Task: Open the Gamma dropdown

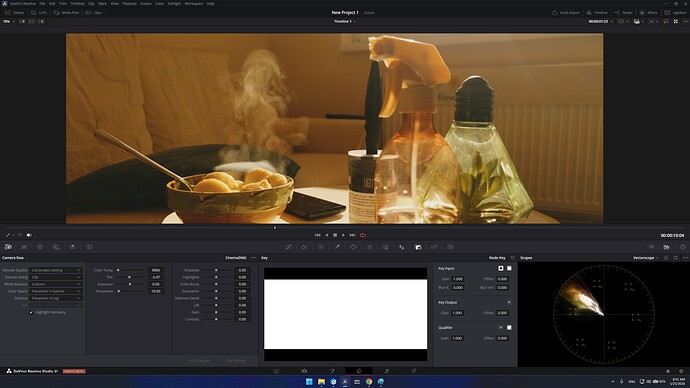Action: tap(56, 298)
